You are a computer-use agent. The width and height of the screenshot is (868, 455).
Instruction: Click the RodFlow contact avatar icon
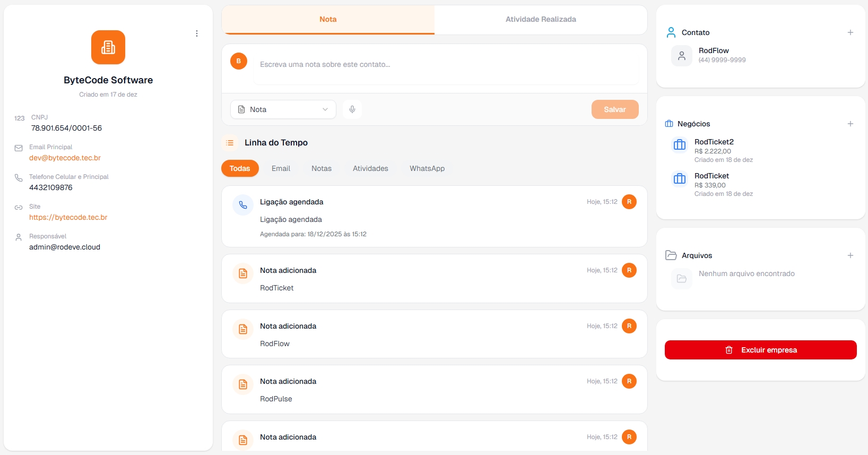[x=682, y=56]
